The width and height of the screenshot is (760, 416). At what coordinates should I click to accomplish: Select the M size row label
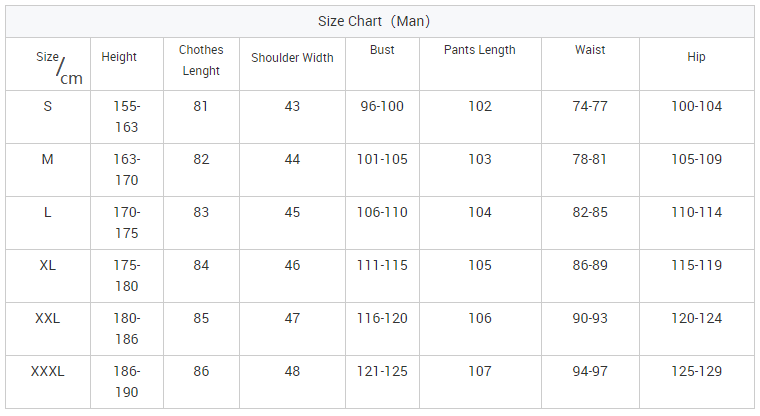point(48,159)
